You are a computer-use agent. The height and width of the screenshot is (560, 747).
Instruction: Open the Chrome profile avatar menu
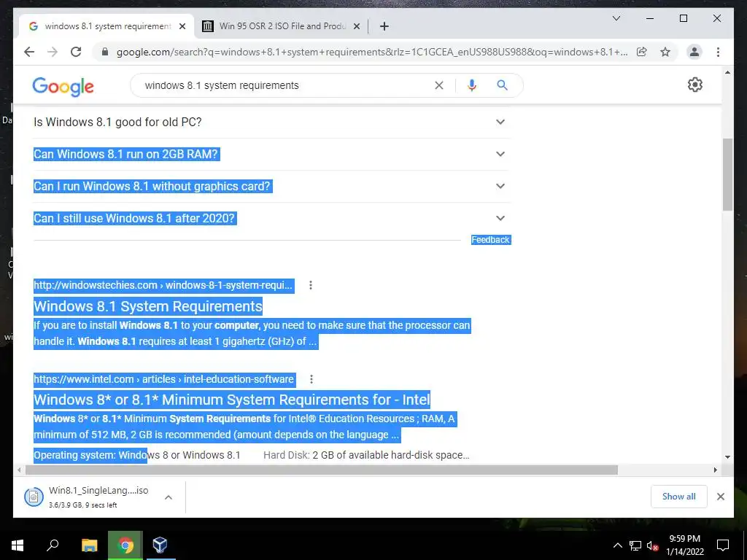(694, 52)
